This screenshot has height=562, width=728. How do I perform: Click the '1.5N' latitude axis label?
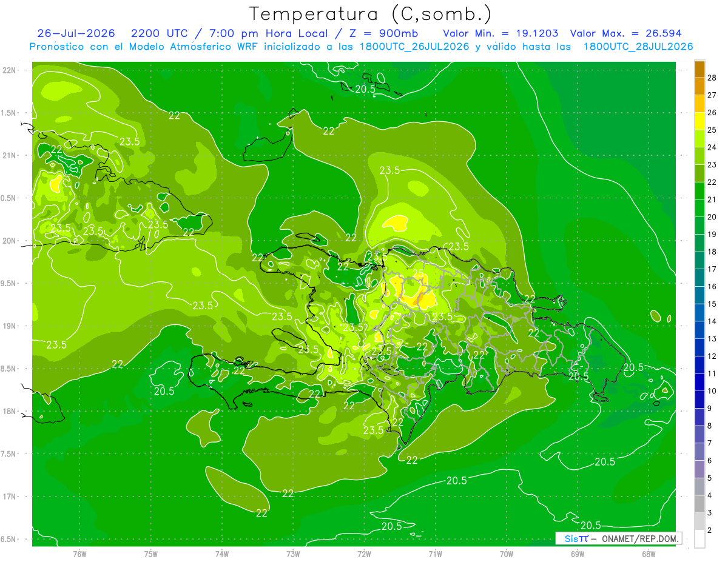coord(10,113)
